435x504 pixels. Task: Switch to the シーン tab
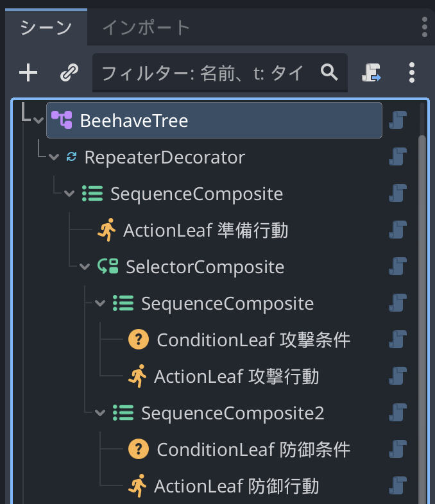pyautogui.click(x=45, y=28)
